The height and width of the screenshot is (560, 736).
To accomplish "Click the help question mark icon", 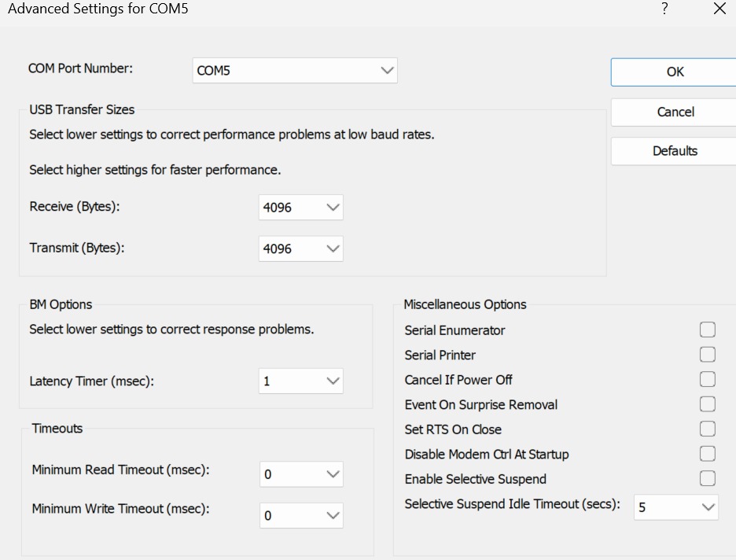I will click(x=664, y=9).
